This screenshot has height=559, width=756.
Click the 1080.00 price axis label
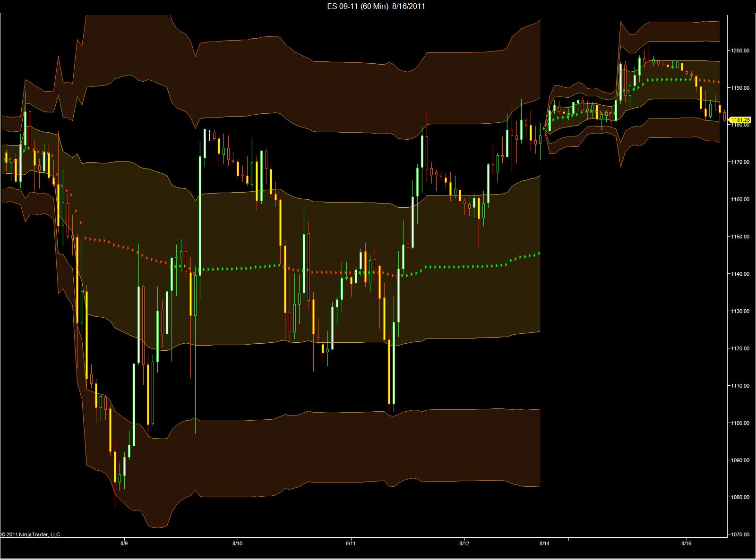point(741,498)
